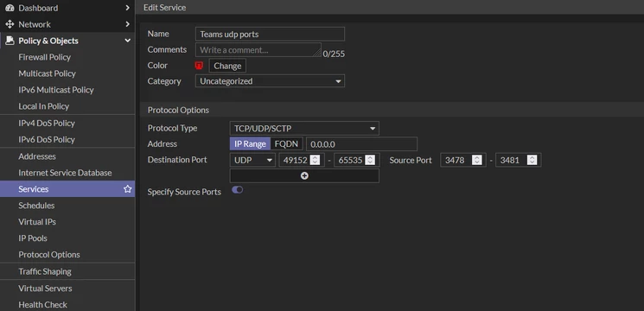Open the UDP protocol dropdown
The width and height of the screenshot is (644, 311).
click(252, 160)
